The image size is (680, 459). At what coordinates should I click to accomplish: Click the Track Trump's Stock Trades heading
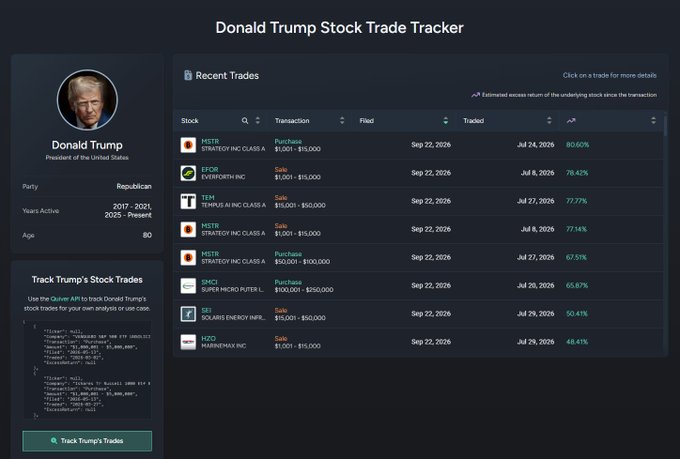click(x=87, y=280)
